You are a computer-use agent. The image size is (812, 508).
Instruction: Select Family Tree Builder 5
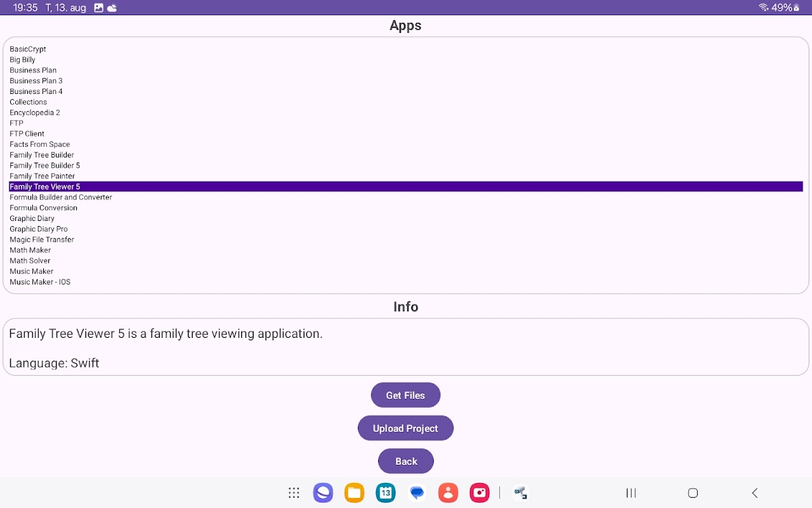click(406, 165)
